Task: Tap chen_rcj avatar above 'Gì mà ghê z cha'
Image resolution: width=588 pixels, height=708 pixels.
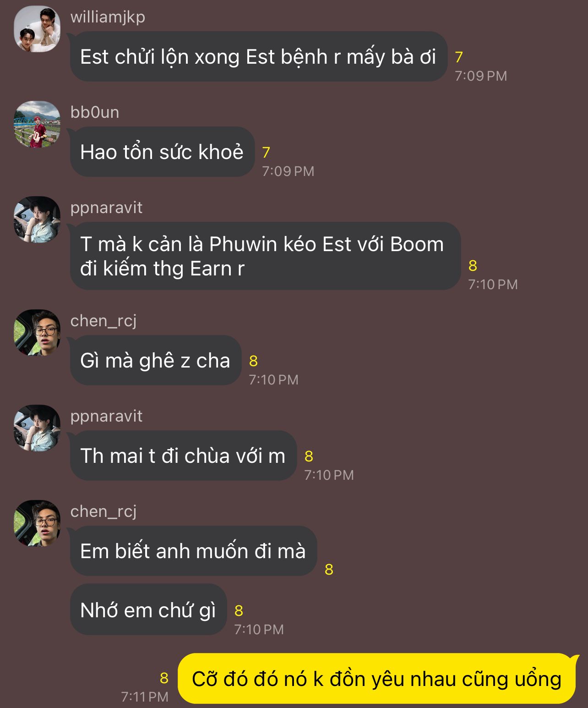Action: tap(37, 333)
